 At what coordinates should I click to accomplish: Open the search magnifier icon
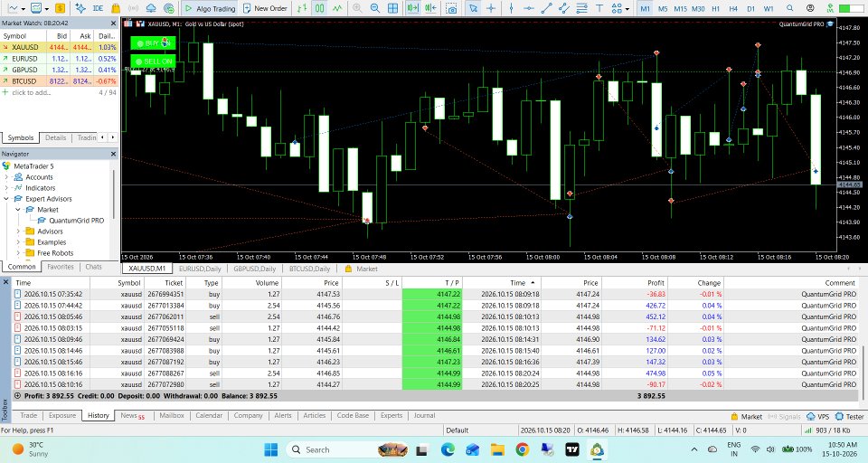coord(790,8)
